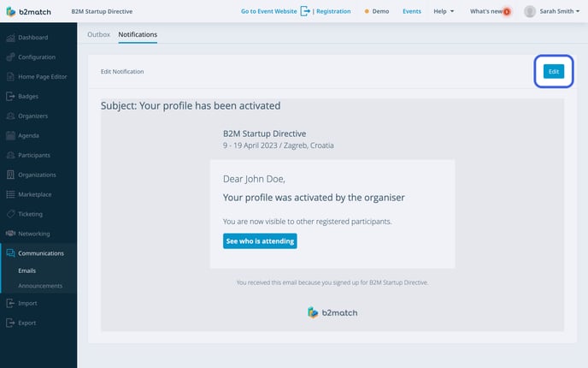Open Configuration sidebar icon

[10, 57]
